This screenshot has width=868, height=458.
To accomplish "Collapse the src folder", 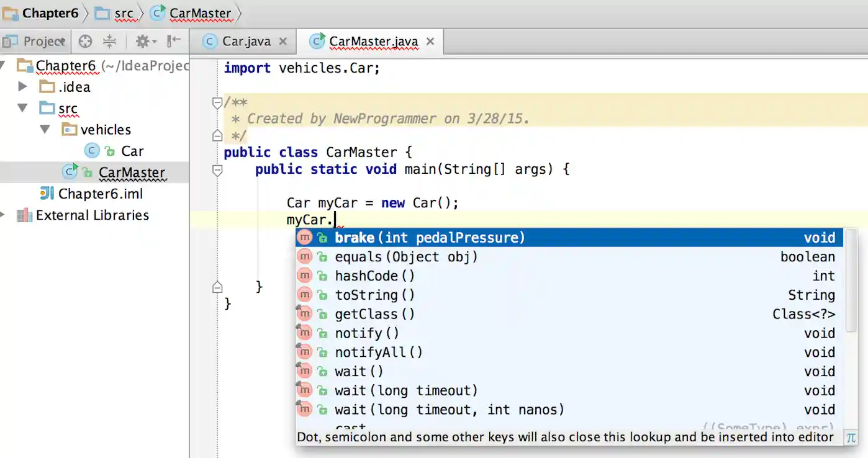I will click(23, 108).
